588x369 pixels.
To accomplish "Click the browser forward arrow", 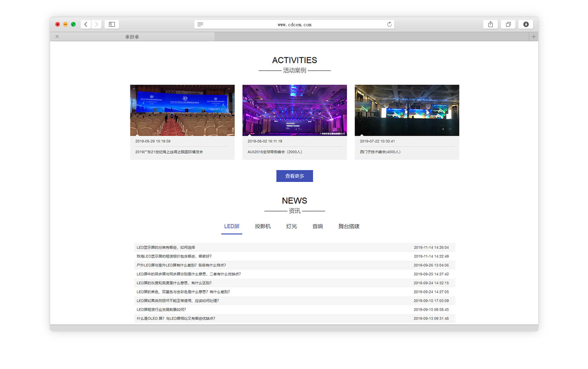I will tap(96, 24).
